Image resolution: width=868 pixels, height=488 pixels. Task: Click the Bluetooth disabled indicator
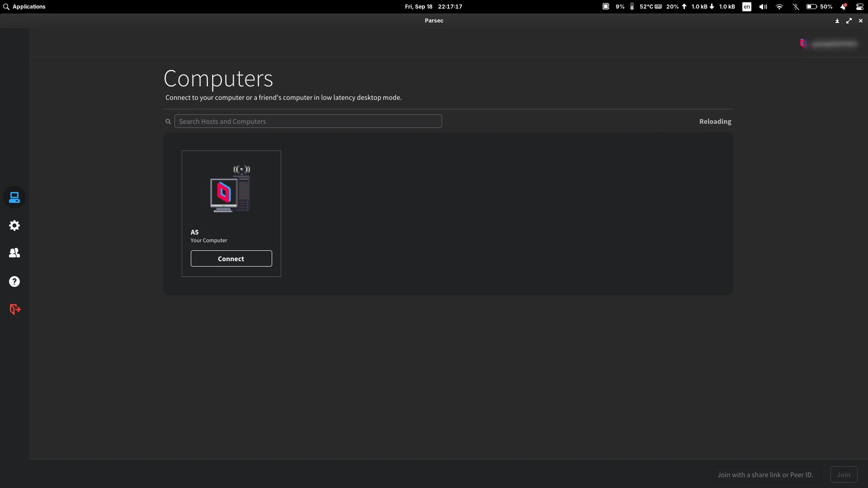point(796,7)
